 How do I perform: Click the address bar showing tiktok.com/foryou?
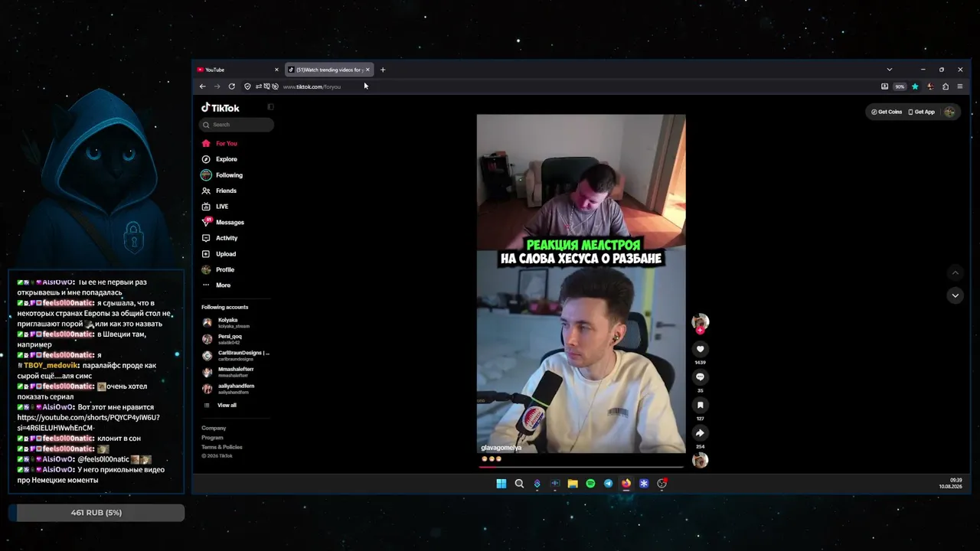pyautogui.click(x=312, y=86)
